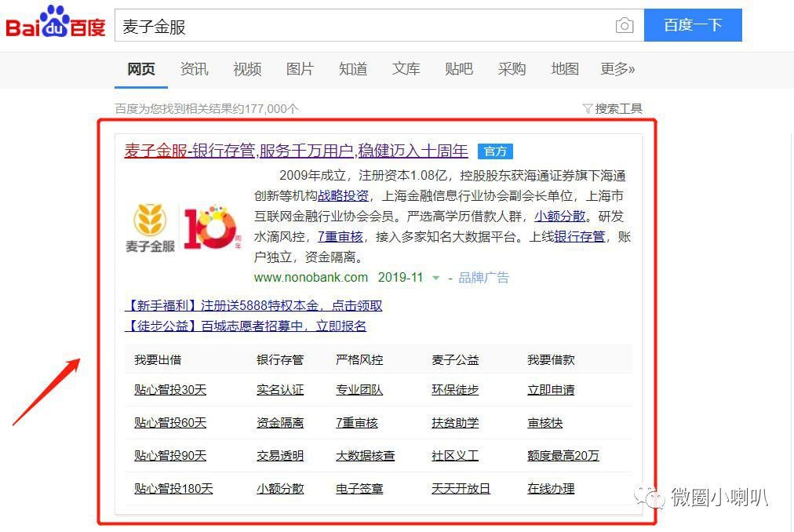This screenshot has height=532, width=794.
Task: Open camera image search icon
Action: point(625,25)
